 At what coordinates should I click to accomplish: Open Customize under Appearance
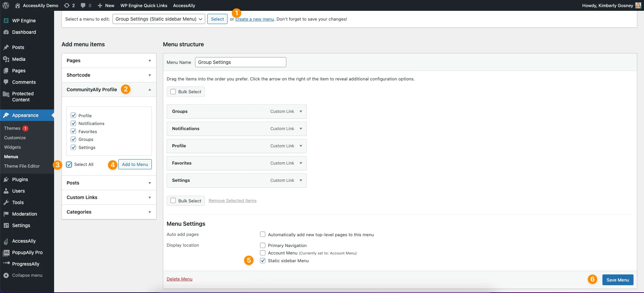[15, 138]
